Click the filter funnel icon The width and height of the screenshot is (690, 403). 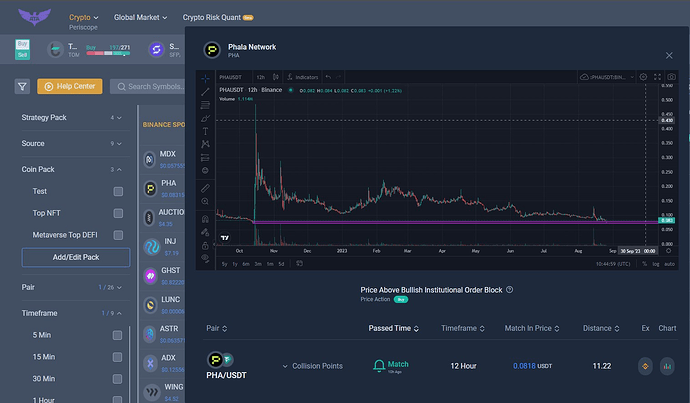tap(22, 86)
